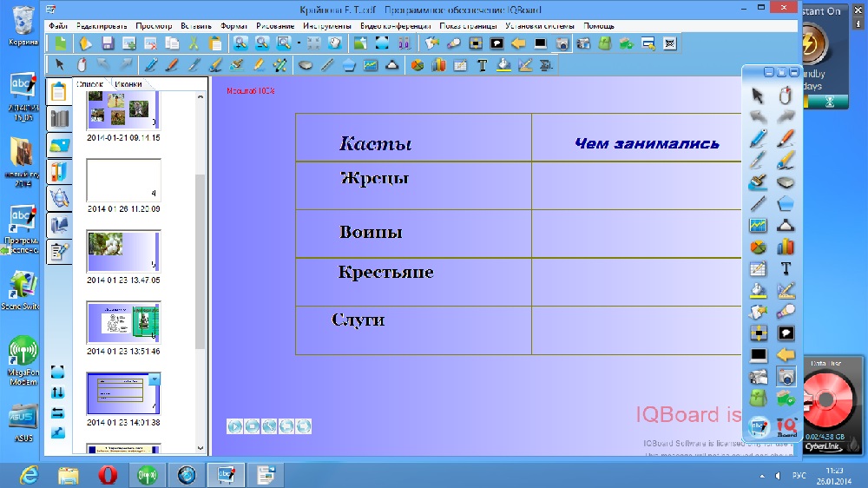This screenshot has width=868, height=488.
Task: Open the Файл menu
Action: point(58,26)
